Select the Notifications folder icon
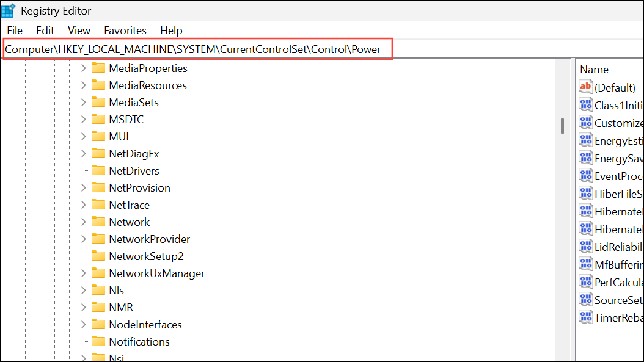The image size is (644, 362). coord(98,341)
